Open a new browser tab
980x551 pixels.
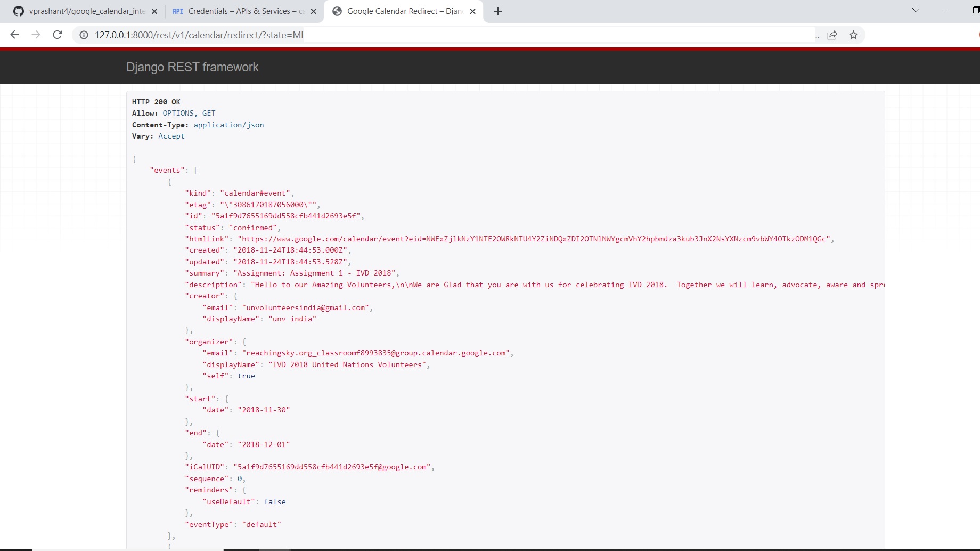tap(498, 11)
